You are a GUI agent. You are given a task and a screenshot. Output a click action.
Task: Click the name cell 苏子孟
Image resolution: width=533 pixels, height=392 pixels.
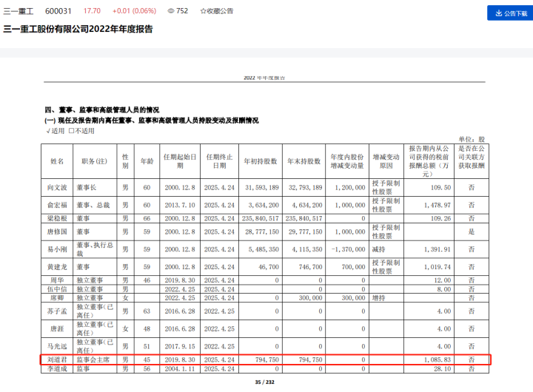point(57,311)
